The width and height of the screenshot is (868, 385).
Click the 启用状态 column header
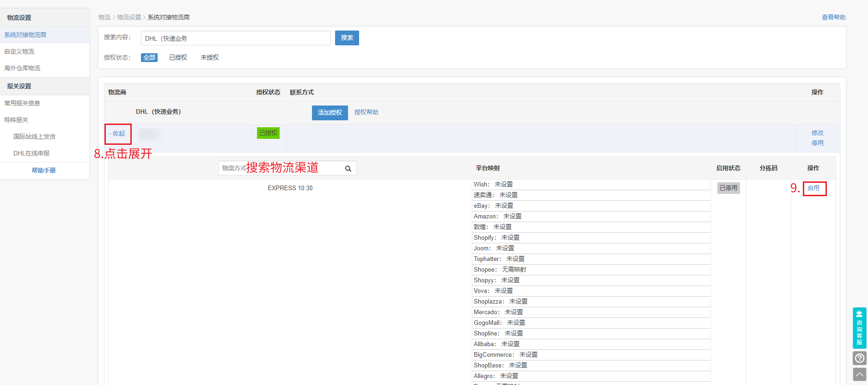point(728,168)
